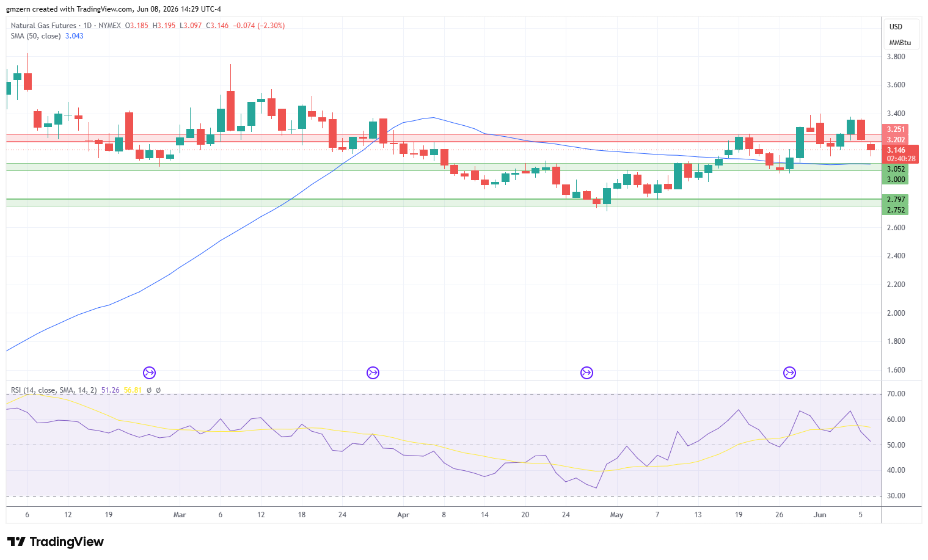Click the 2.000 price axis label
Image resolution: width=928 pixels, height=560 pixels.
point(896,313)
